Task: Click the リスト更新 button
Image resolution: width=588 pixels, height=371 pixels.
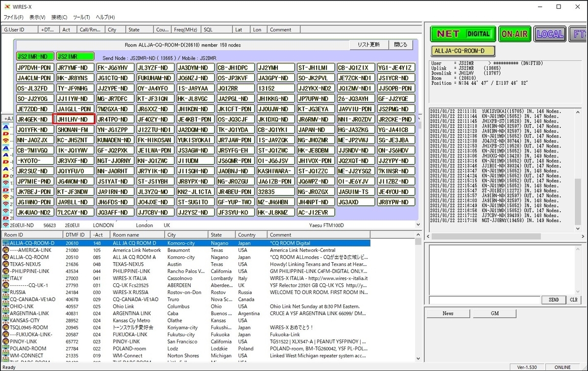Action: pos(368,45)
